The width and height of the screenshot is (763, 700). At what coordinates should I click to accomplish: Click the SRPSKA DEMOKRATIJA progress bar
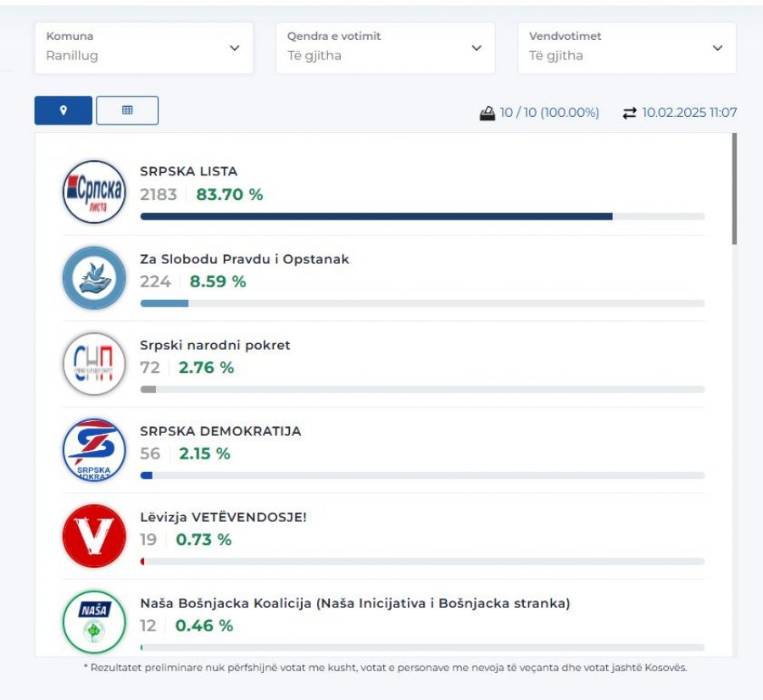pyautogui.click(x=422, y=475)
